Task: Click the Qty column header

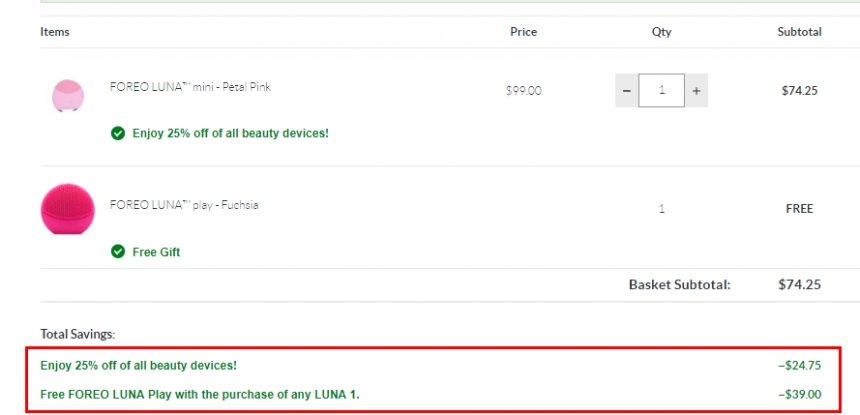Action: [x=661, y=32]
